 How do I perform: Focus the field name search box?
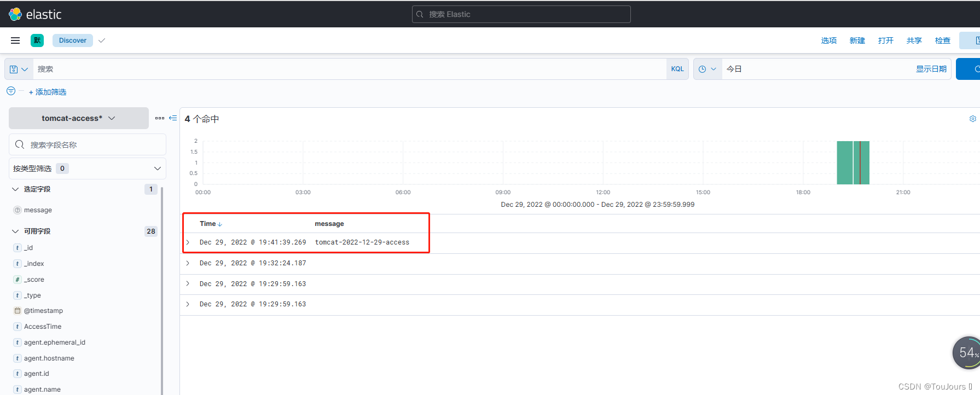[88, 144]
